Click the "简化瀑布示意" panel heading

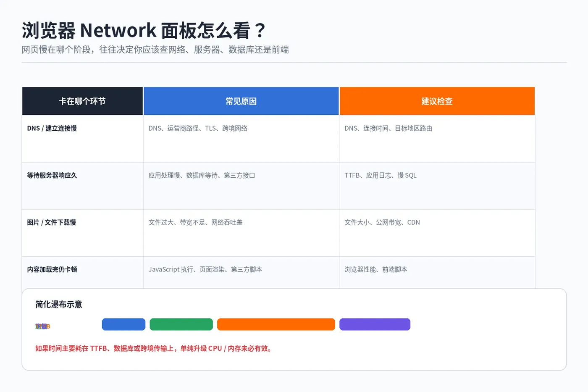[x=59, y=304]
